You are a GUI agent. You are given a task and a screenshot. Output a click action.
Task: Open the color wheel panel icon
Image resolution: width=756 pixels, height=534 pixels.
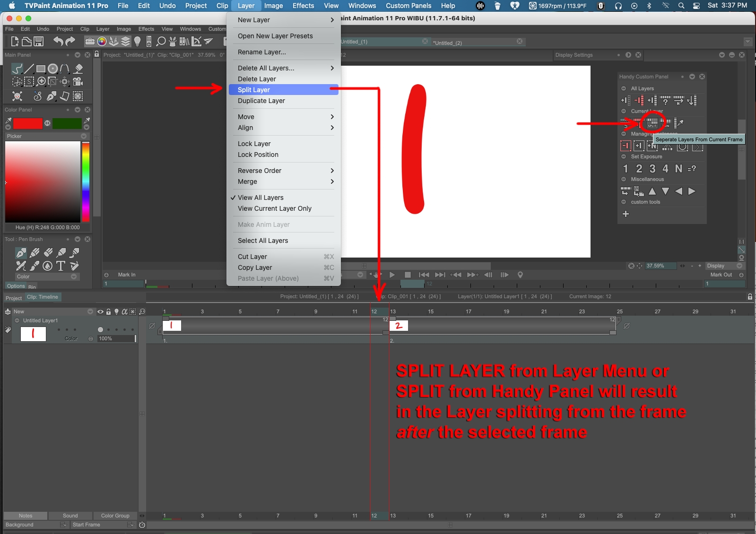coord(102,42)
